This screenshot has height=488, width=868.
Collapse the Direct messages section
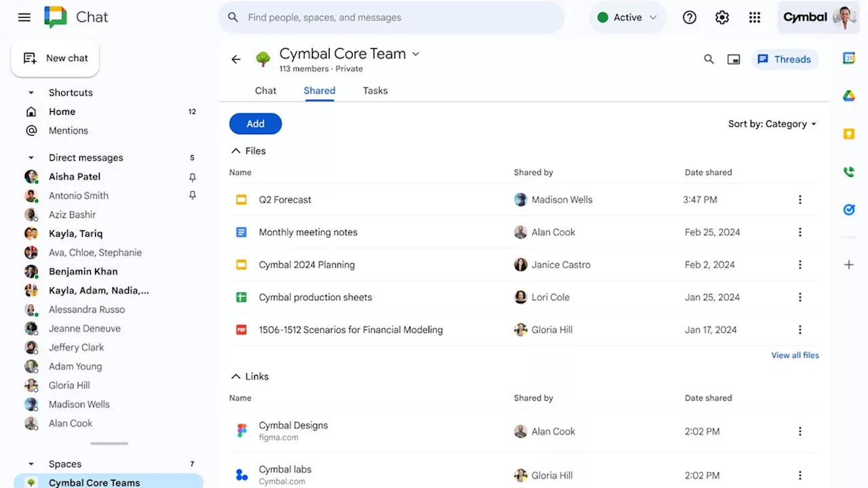(31, 158)
